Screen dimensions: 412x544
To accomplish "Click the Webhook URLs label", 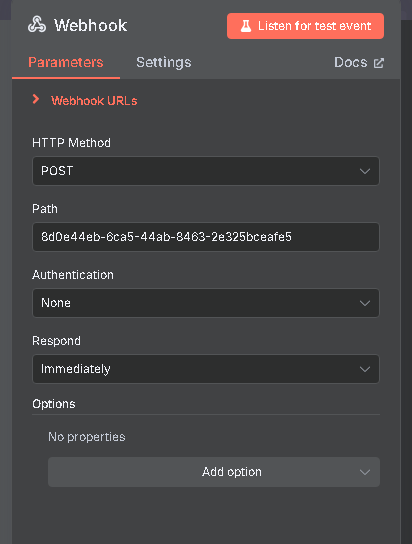I will (94, 101).
